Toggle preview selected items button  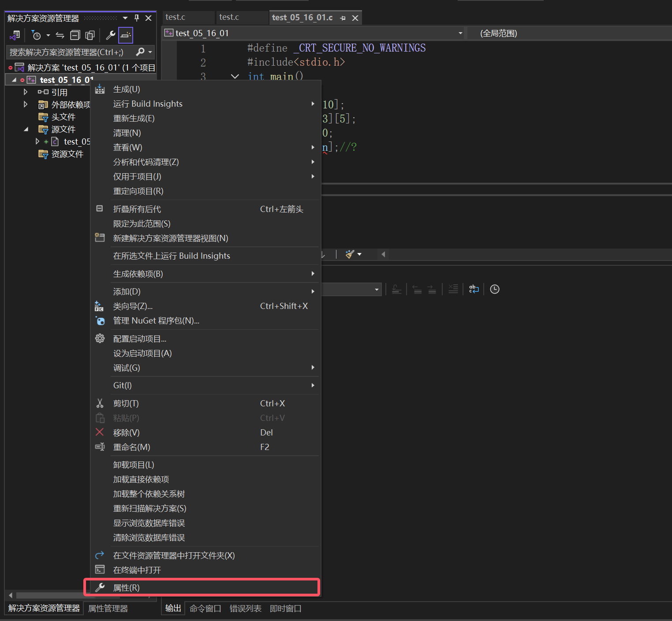(126, 35)
